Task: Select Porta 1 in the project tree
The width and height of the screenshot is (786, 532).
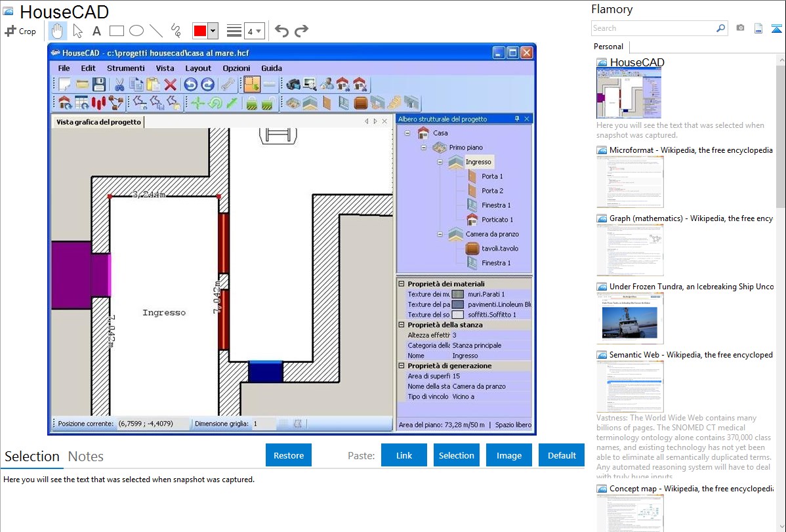Action: pyautogui.click(x=492, y=176)
